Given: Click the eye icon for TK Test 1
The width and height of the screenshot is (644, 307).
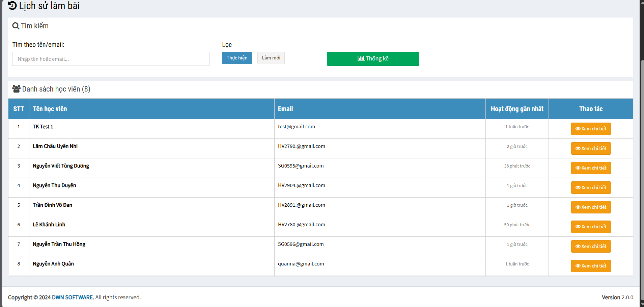Looking at the screenshot, I should [578, 129].
